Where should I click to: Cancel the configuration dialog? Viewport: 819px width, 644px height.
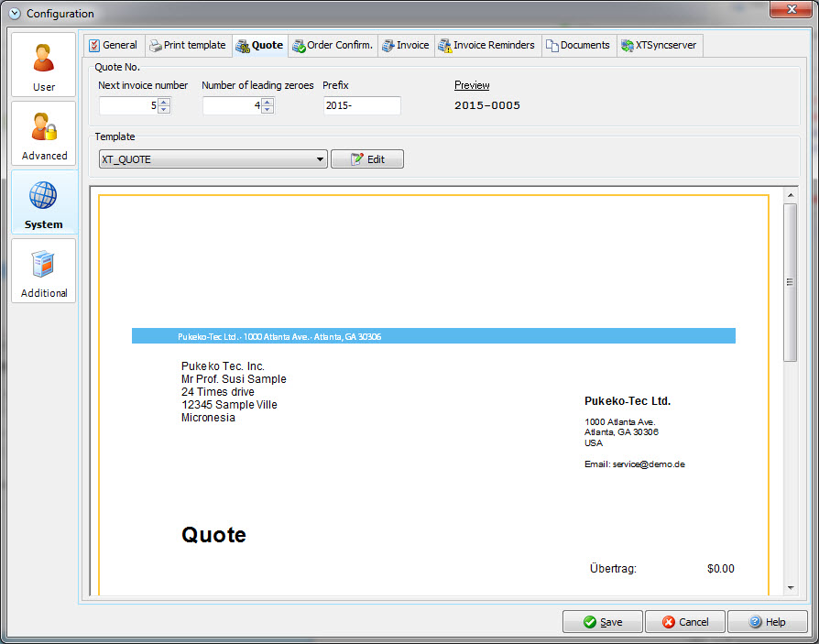point(684,622)
